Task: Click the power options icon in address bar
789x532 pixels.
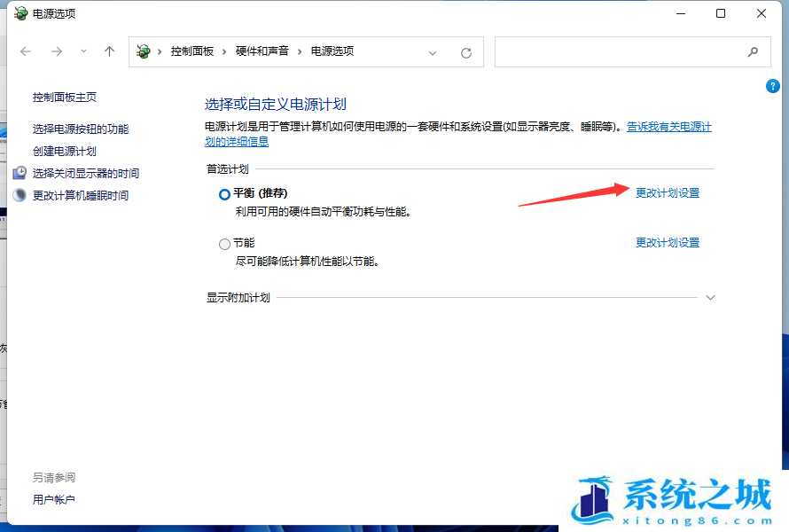Action: pos(144,51)
